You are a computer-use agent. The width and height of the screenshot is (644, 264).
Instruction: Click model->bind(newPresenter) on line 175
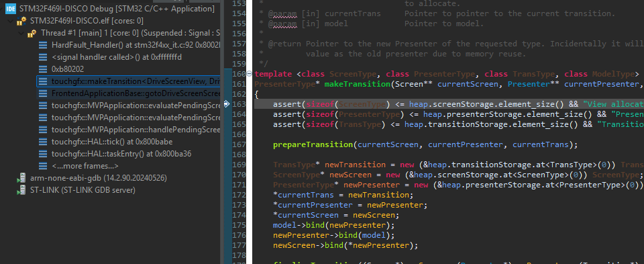coord(333,225)
